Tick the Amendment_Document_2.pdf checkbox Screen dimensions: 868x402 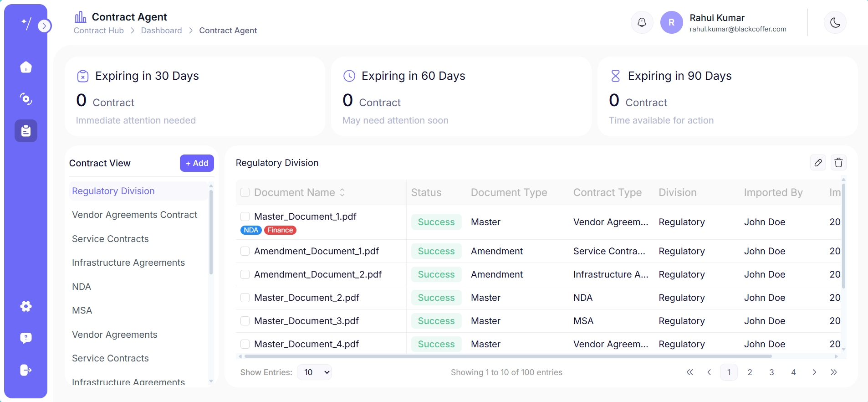pos(245,274)
